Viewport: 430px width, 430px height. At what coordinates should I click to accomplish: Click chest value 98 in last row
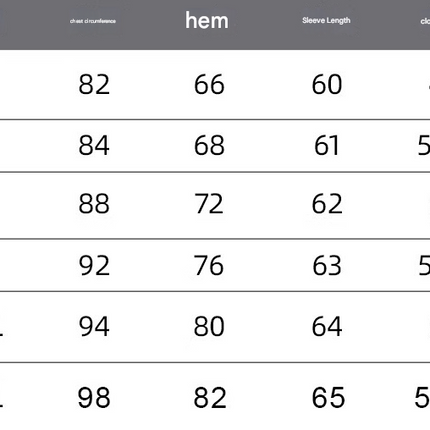(94, 397)
